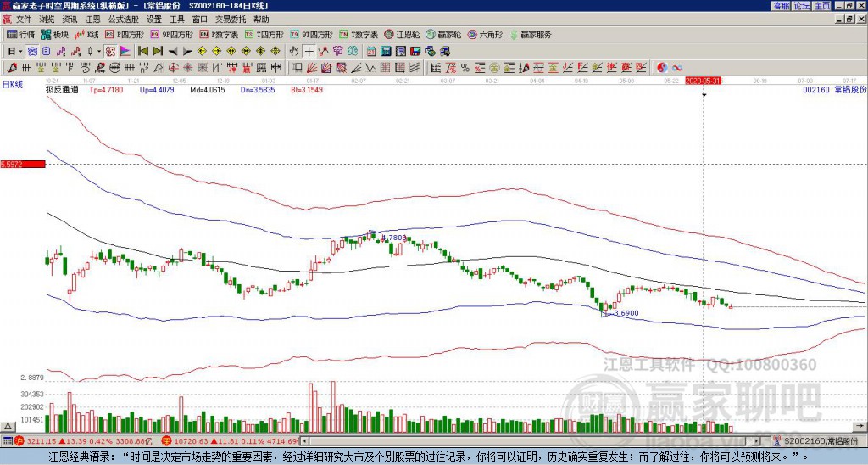The image size is (868, 465).
Task: Click the 3.6900 low price annotation
Action: (626, 313)
